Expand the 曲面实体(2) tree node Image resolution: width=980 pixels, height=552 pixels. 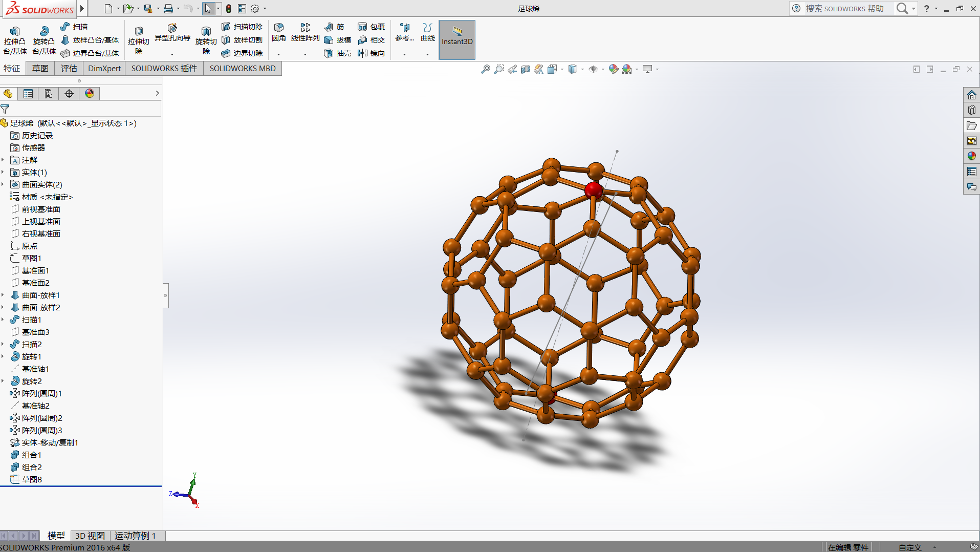click(x=3, y=185)
